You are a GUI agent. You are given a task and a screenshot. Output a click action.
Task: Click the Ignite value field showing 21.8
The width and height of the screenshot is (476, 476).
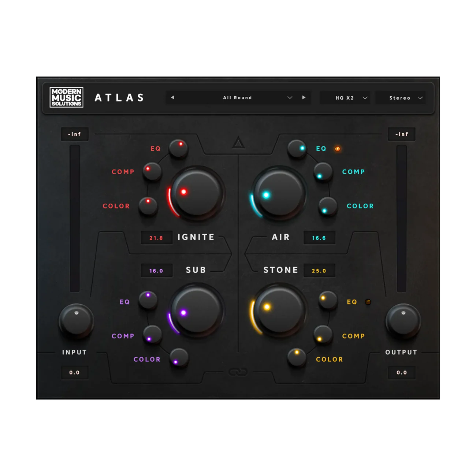click(156, 238)
